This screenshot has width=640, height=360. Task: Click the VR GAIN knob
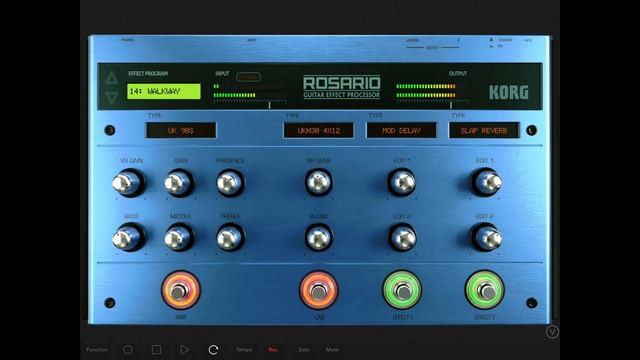(128, 183)
